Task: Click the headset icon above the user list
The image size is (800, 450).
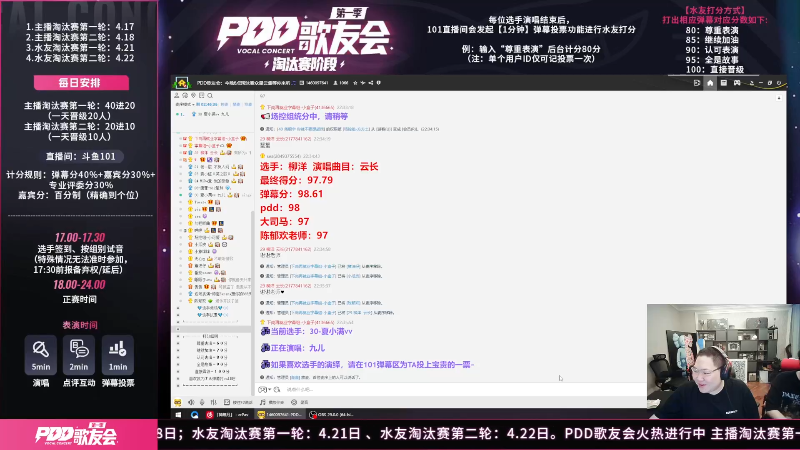Action: (x=185, y=95)
